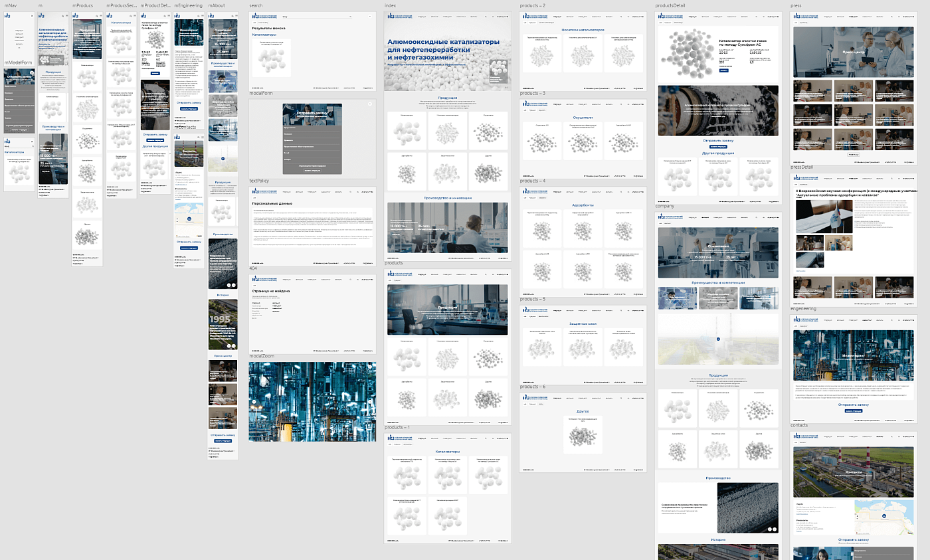Select the company frame label

665,206
